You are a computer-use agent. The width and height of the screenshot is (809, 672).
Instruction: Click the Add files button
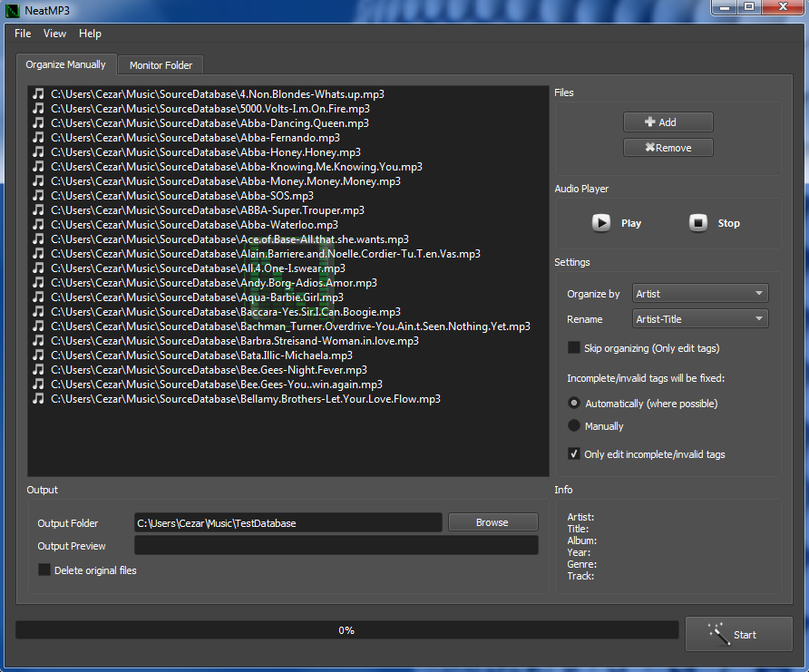pyautogui.click(x=668, y=122)
